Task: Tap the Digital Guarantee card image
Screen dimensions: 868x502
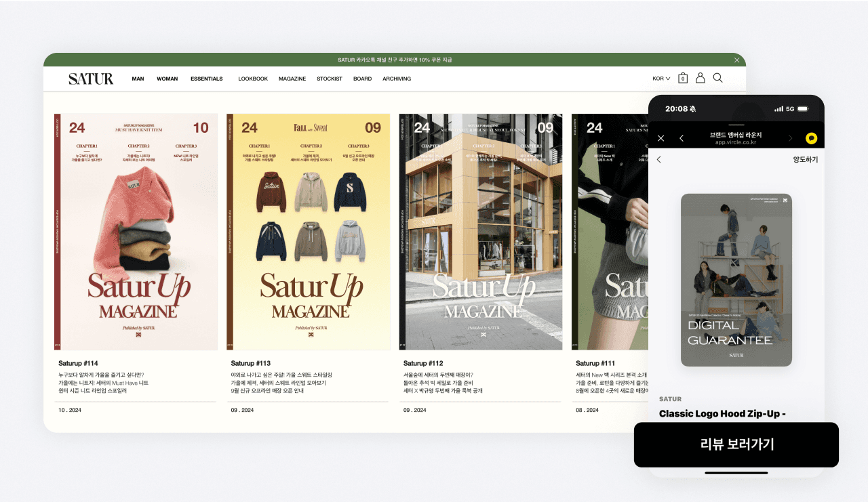Action: click(736, 280)
